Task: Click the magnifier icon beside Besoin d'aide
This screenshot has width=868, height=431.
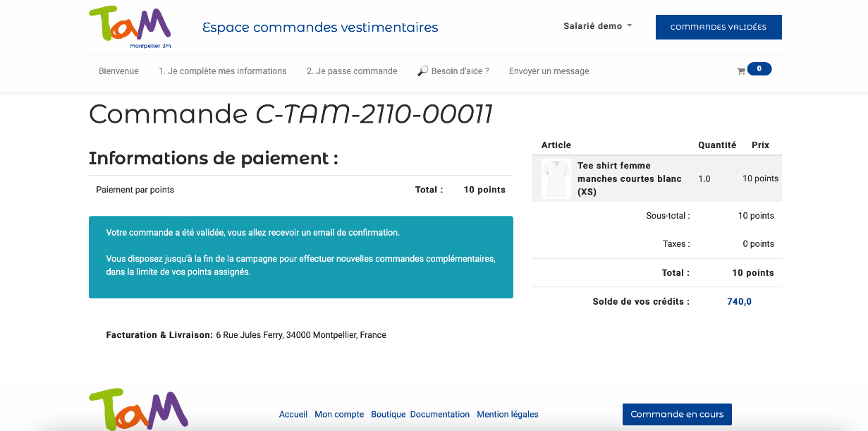Action: click(422, 71)
